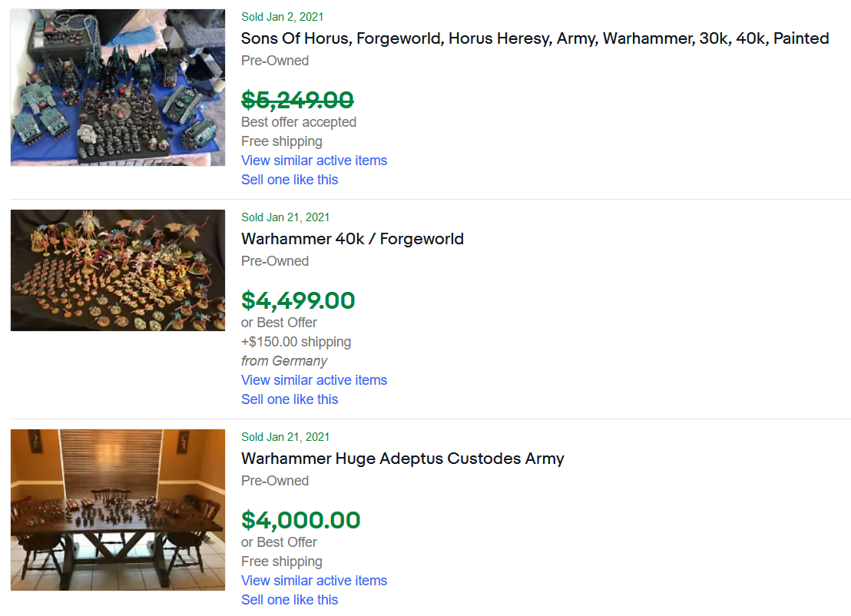Click Sold Jan 21, 2021 above Adeptus Custodes

pyautogui.click(x=285, y=437)
